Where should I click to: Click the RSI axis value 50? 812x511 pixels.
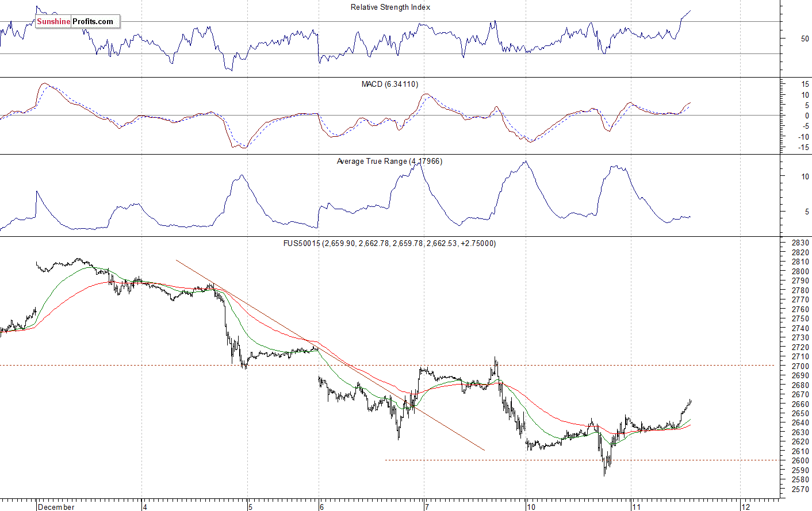pyautogui.click(x=805, y=39)
